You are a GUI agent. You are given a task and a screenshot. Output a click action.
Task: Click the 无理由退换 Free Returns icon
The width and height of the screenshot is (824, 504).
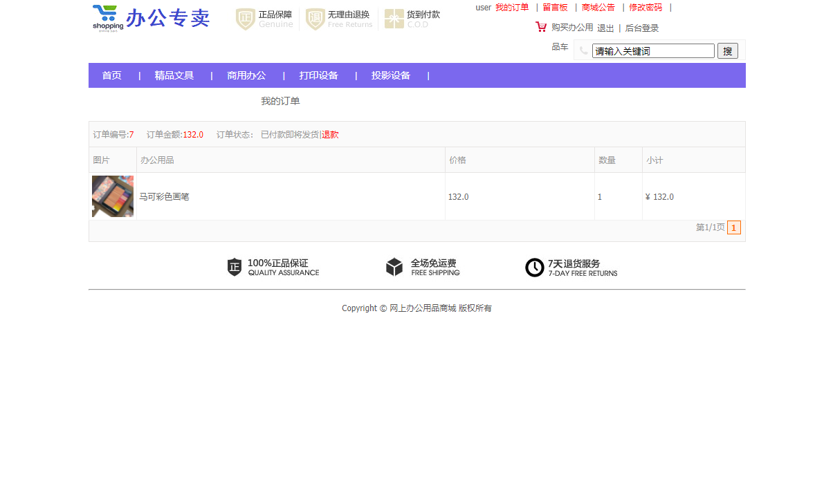[315, 19]
